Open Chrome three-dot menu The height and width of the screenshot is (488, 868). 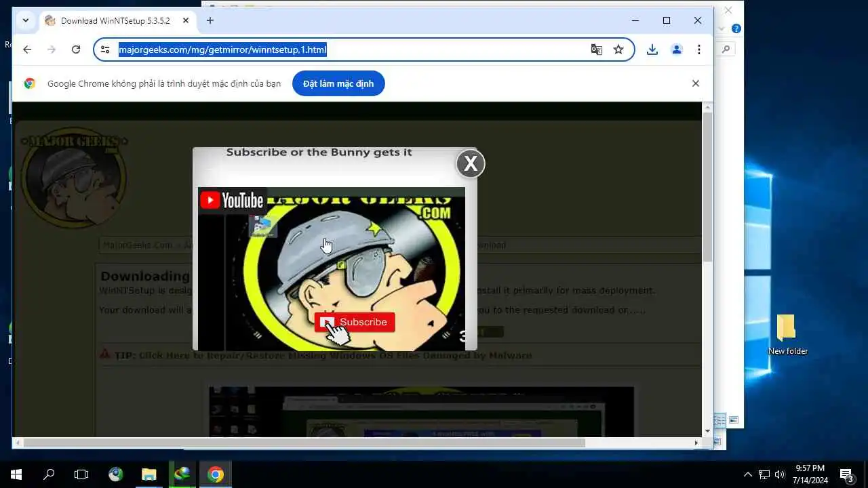(699, 49)
